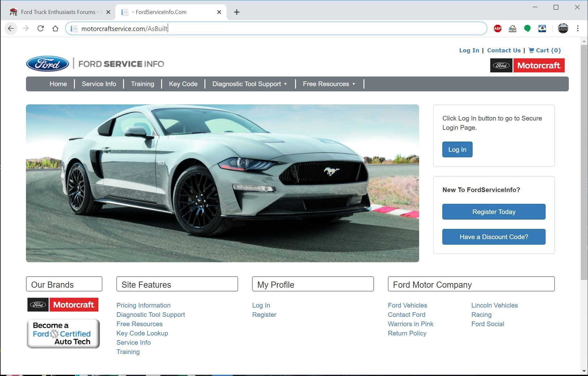Click the Ford Certified Auto Tech badge
This screenshot has height=376, width=588.
(63, 334)
